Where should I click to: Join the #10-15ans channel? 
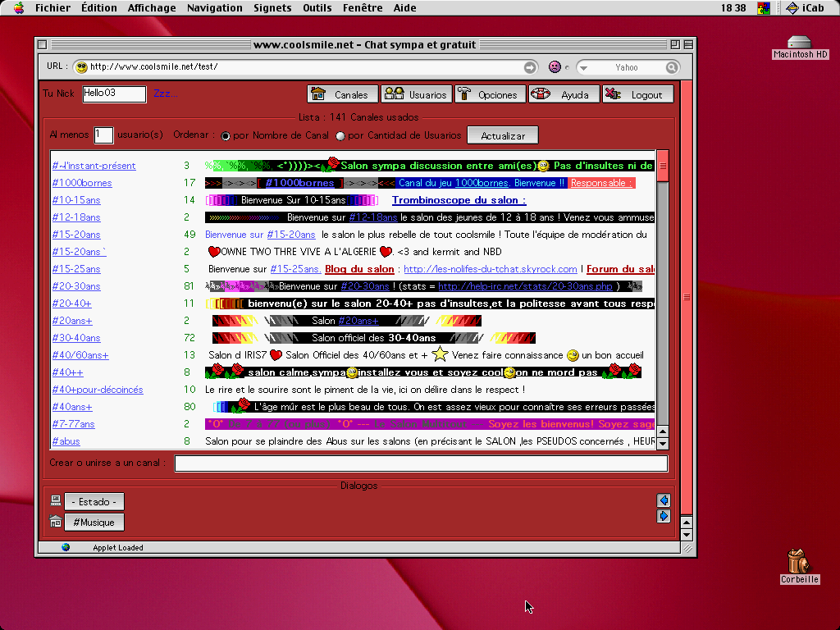click(76, 200)
